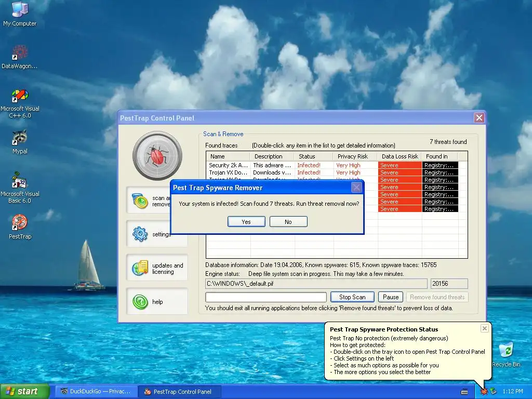Click Engine status text line
Viewport: 532px width, 399px height.
(x=304, y=274)
